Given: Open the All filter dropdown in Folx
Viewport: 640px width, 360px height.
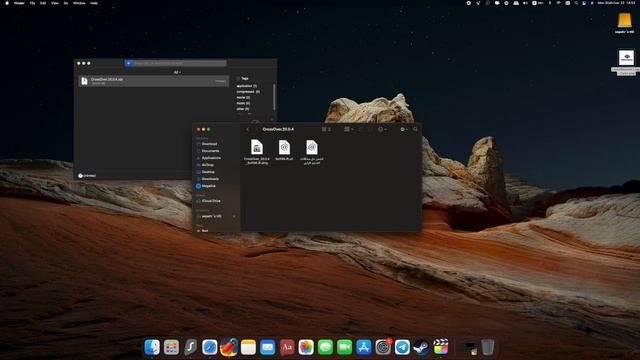Looking at the screenshot, I should pos(177,72).
